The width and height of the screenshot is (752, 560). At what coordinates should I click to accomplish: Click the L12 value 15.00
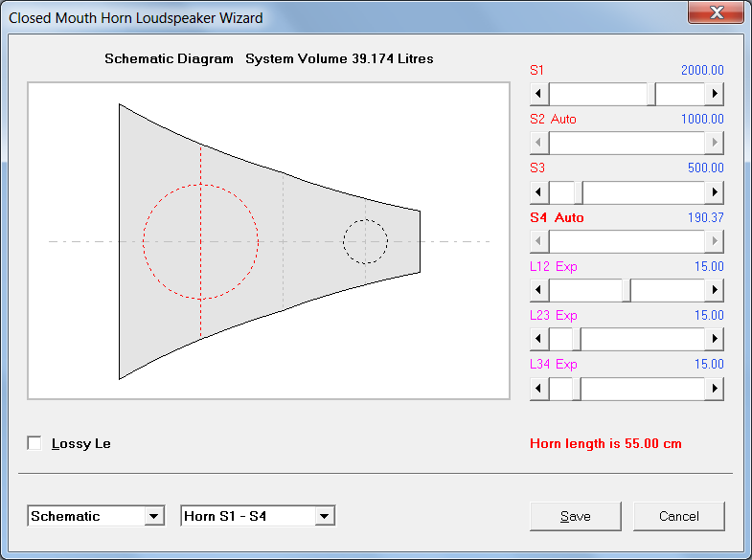coord(709,266)
